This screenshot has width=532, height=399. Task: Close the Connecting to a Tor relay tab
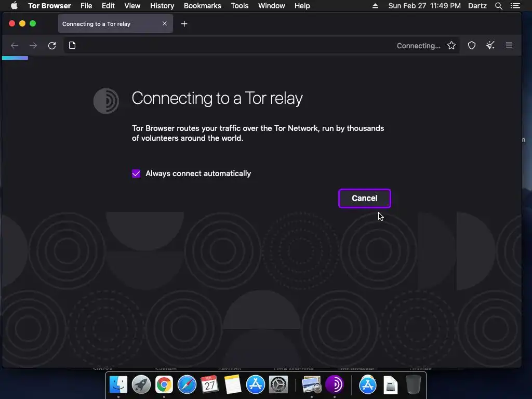165,23
